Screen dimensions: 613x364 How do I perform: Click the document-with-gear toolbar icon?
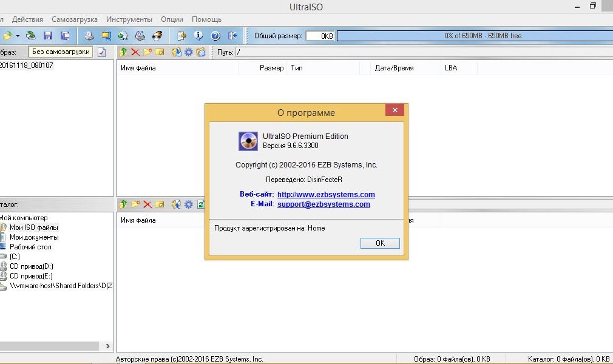point(181,36)
